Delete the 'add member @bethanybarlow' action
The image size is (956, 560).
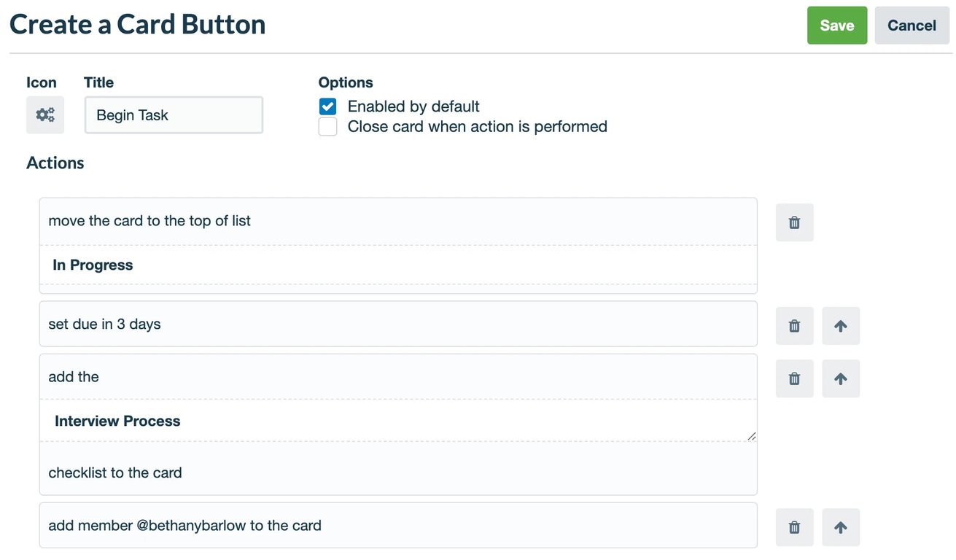[x=794, y=527]
